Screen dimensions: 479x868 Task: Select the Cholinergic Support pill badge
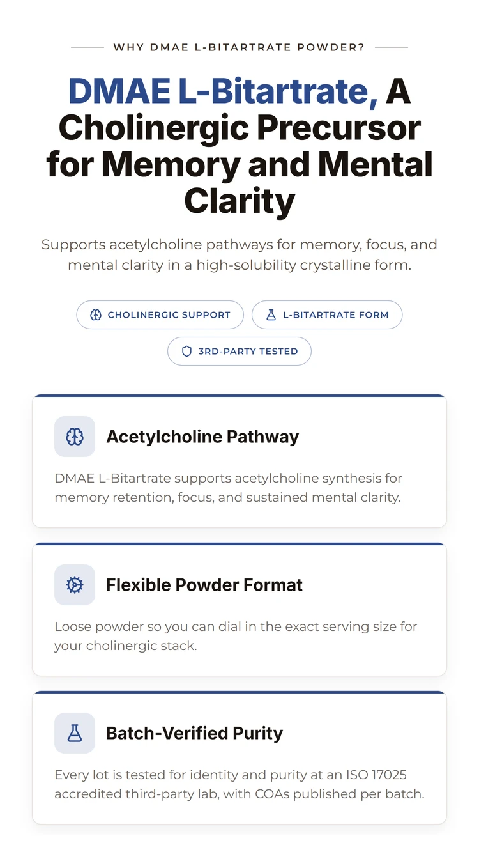[160, 315]
